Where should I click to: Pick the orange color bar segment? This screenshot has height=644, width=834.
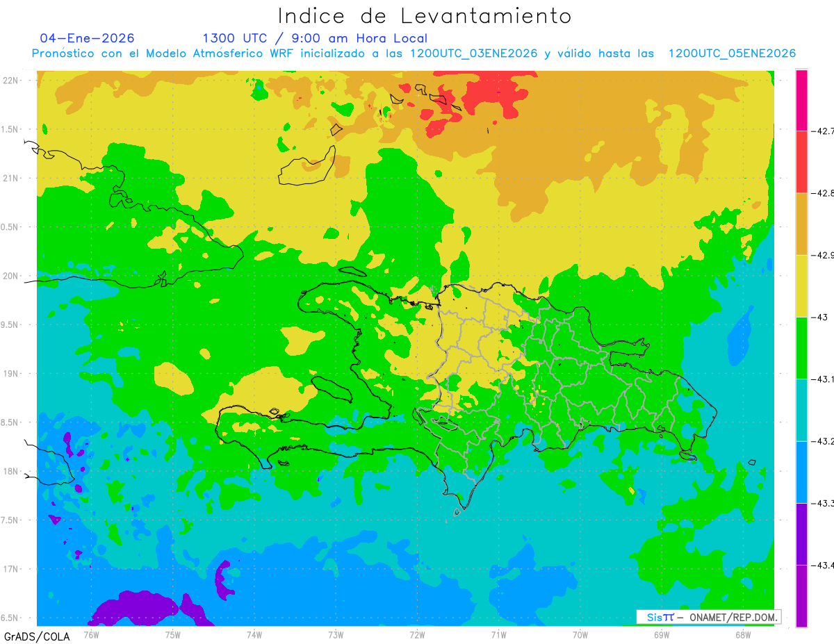coord(801,224)
